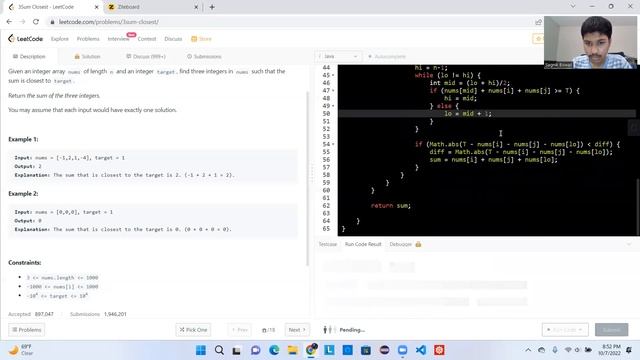The image size is (640, 360).
Task: Open the Run Code Result tab
Action: pos(363,244)
